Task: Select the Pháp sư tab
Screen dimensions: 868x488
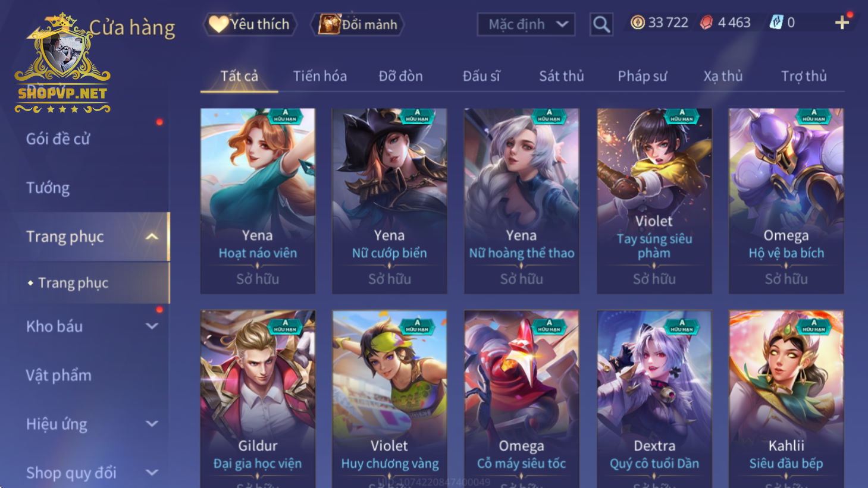Action: pyautogui.click(x=642, y=76)
